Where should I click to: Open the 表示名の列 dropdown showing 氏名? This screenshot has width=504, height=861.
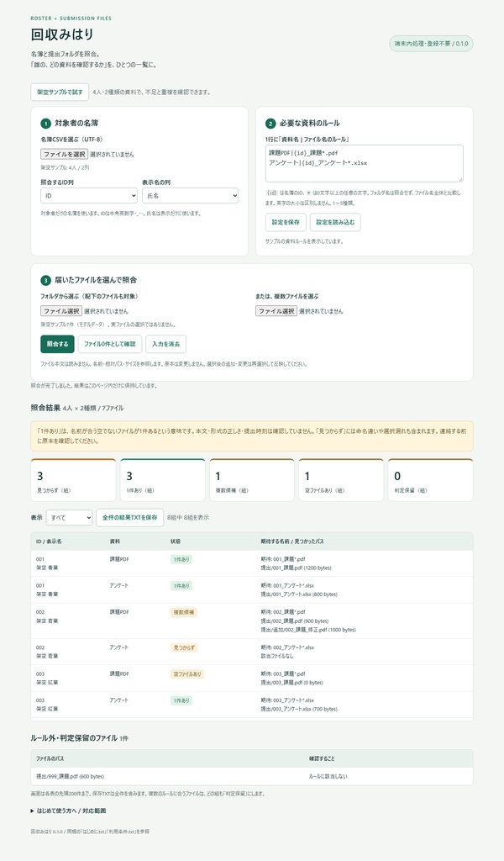[191, 195]
